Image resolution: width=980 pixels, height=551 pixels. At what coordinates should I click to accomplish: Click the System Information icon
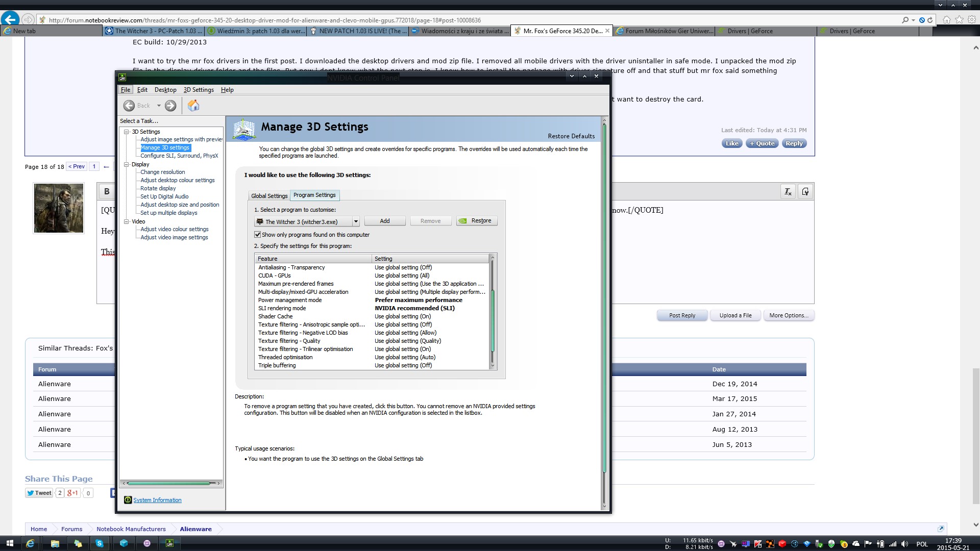tap(128, 500)
